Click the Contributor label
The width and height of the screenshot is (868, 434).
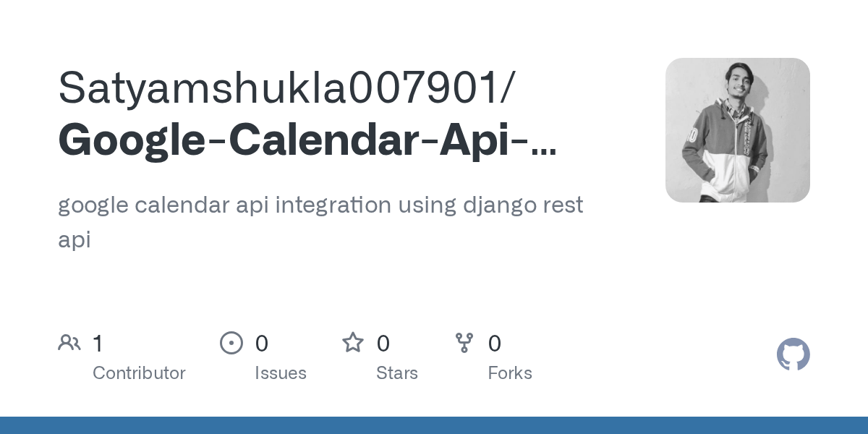point(139,373)
